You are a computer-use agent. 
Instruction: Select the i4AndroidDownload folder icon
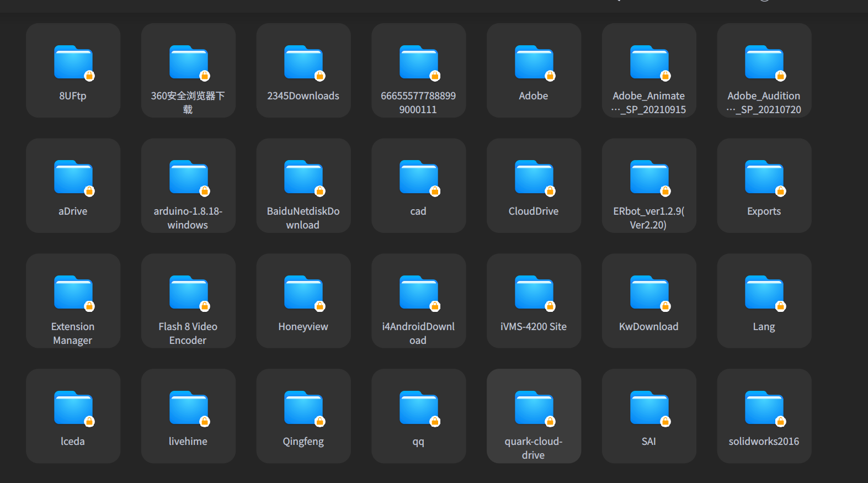coord(419,293)
